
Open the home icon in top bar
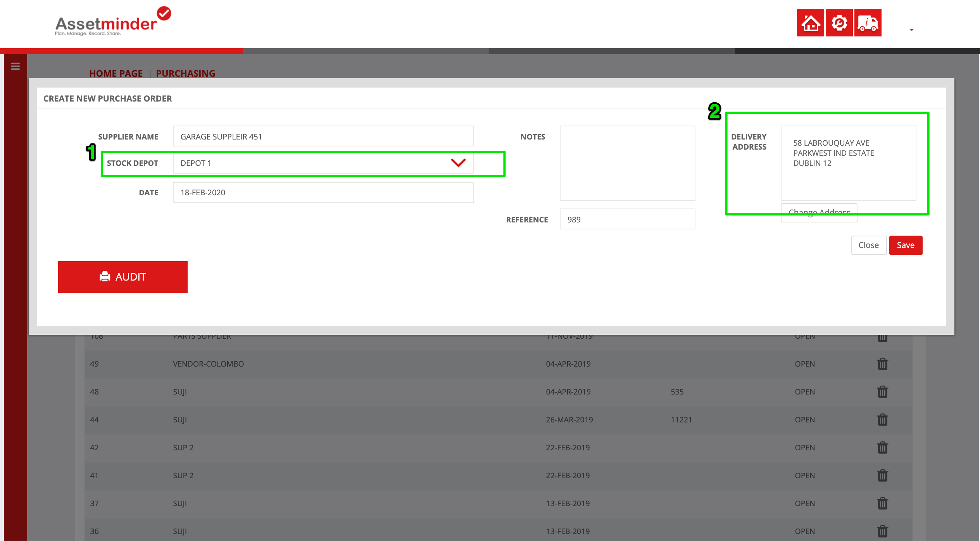[x=810, y=23]
